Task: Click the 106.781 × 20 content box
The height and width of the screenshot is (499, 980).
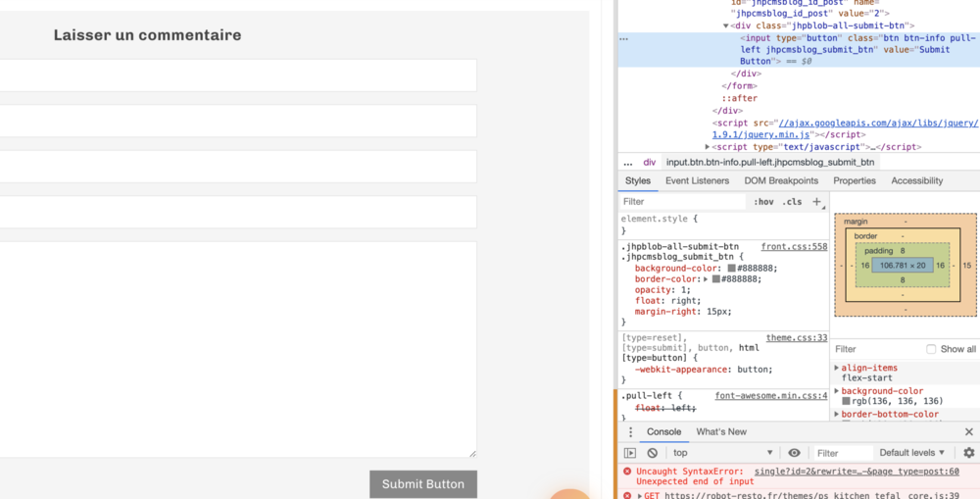Action: point(902,265)
